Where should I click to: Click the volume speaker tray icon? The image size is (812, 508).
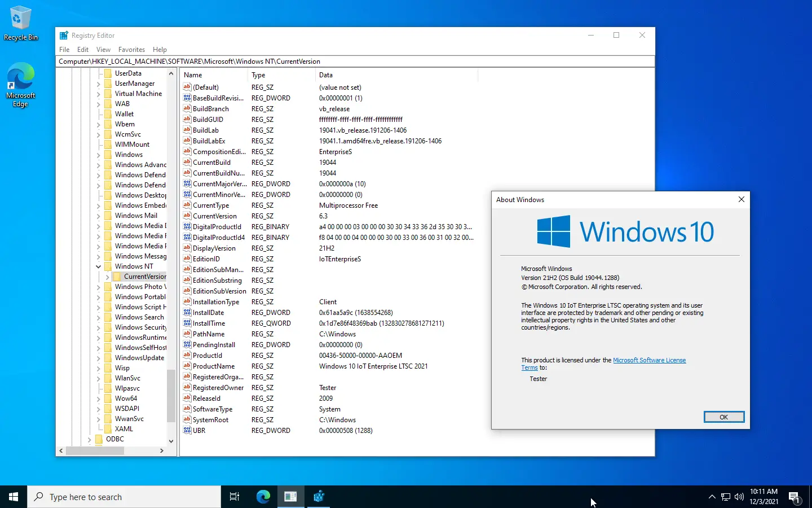[739, 497]
